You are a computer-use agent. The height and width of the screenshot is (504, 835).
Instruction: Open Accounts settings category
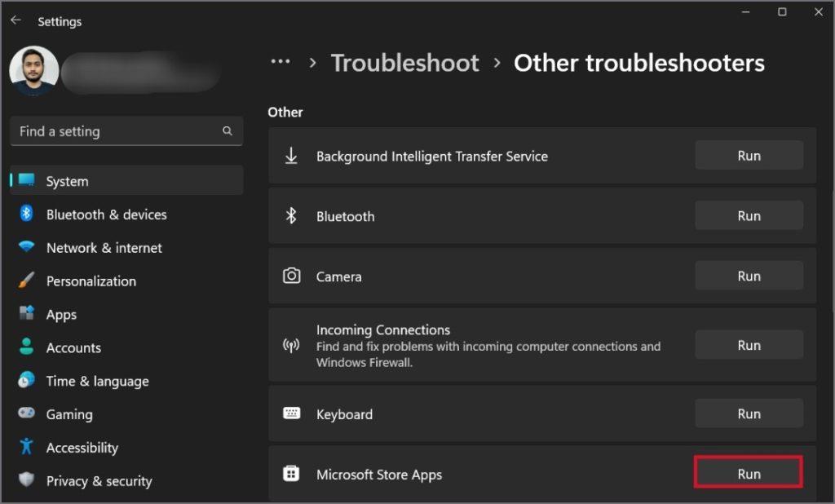pyautogui.click(x=126, y=347)
